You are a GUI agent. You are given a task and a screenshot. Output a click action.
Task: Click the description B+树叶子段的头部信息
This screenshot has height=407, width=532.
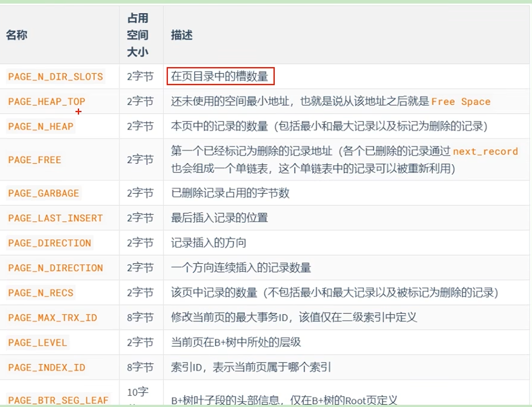(x=225, y=401)
